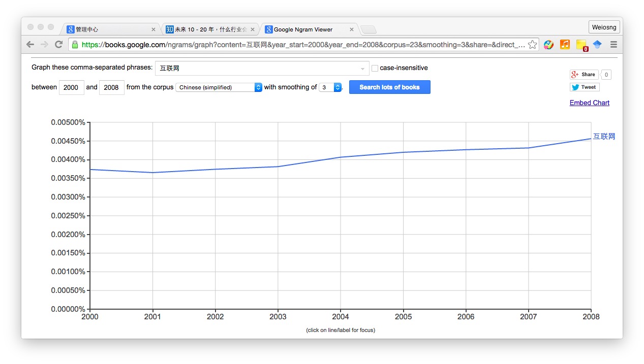Switch to the 未来 10 - 20 年 tab
Screen dimensions: 644x364
coord(209,29)
